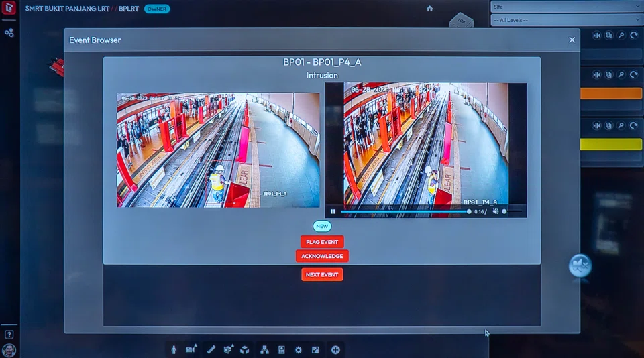
Task: Click the BP01 - BP01_P4_A title
Action: pyautogui.click(x=322, y=62)
